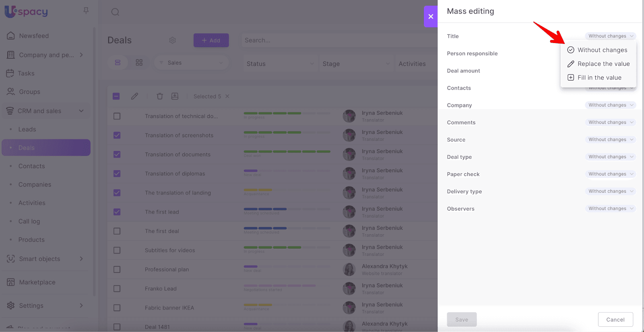644x332 pixels.
Task: Click the pin sidebar icon
Action: pos(86,11)
